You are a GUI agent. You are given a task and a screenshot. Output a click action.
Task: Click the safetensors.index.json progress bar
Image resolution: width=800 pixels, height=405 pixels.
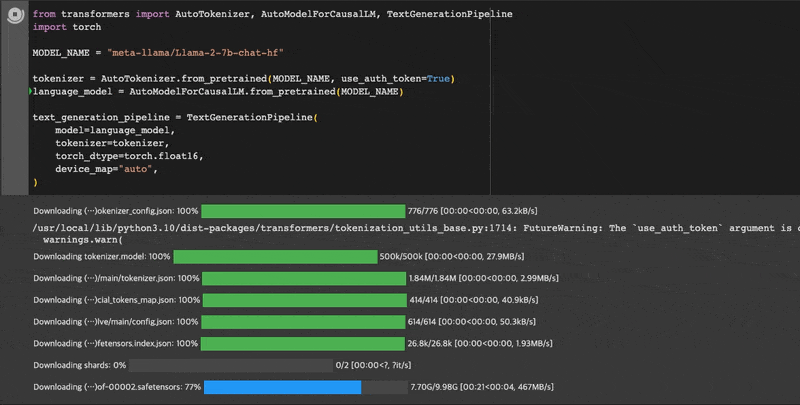(x=303, y=344)
